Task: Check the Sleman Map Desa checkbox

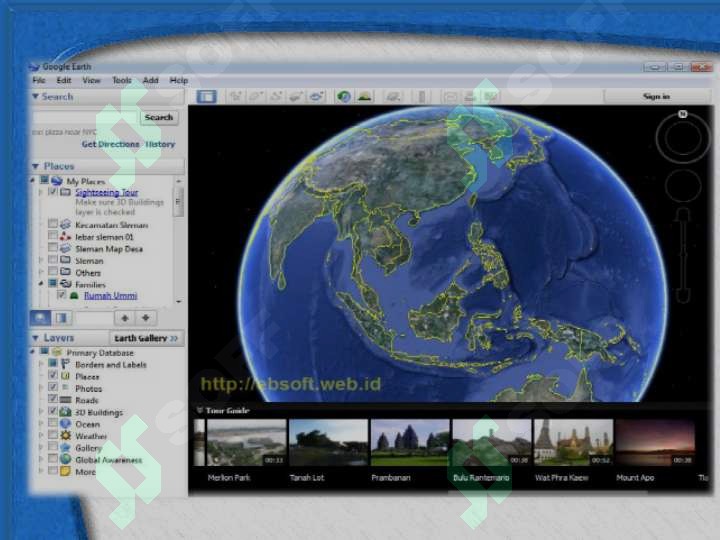Action: pyautogui.click(x=53, y=248)
